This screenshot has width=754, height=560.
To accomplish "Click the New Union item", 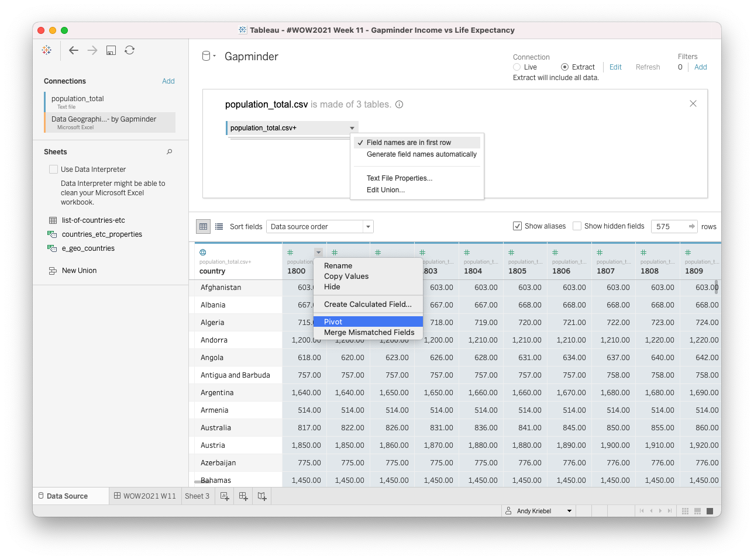I will click(x=79, y=271).
